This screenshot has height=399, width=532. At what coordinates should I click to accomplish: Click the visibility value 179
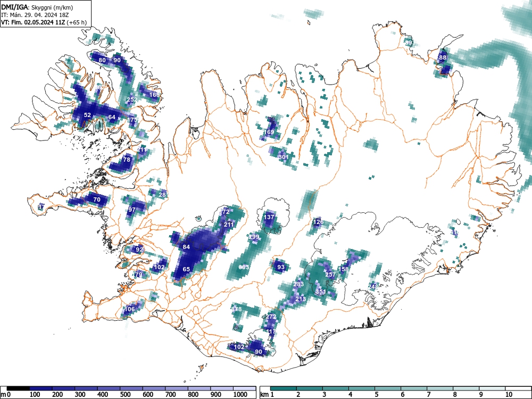tap(137, 275)
